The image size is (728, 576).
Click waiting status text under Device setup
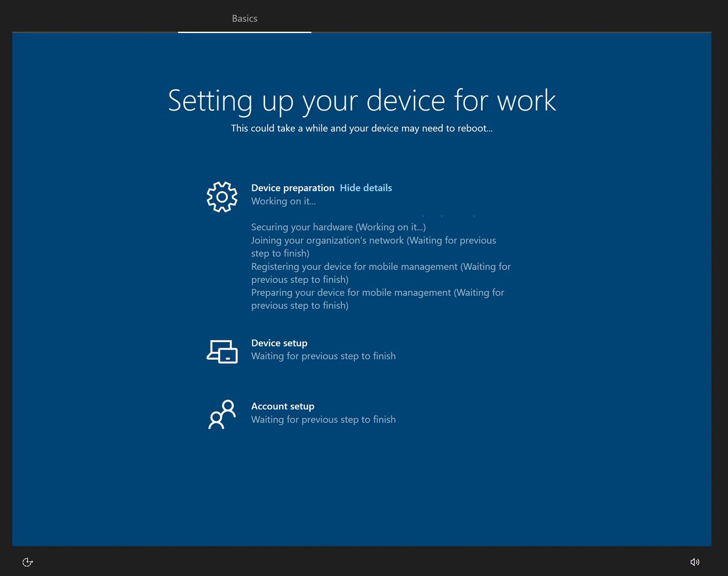(x=323, y=356)
